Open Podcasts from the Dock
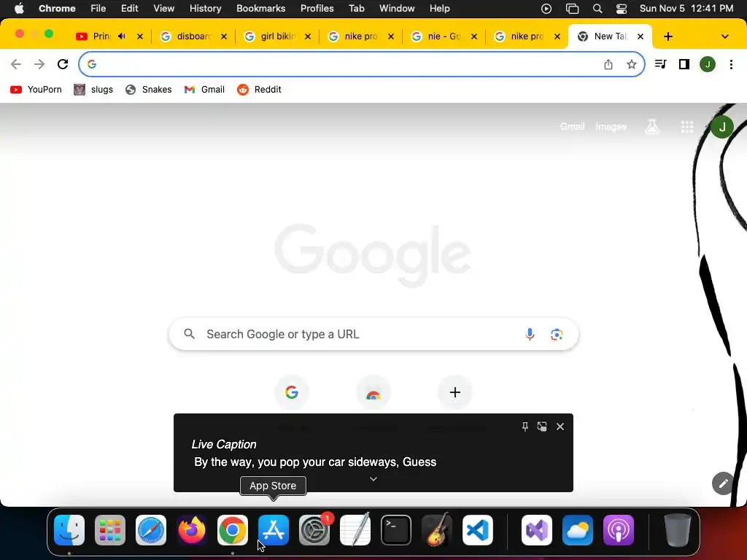 point(619,530)
